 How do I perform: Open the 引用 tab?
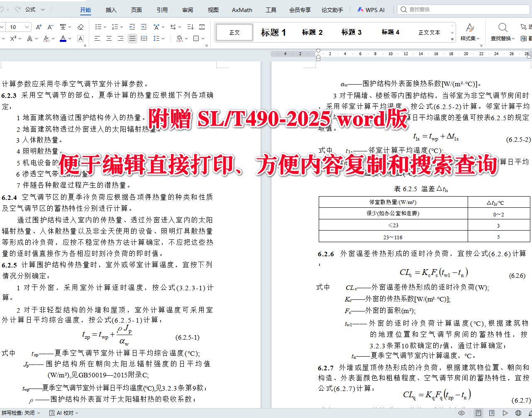point(162,10)
